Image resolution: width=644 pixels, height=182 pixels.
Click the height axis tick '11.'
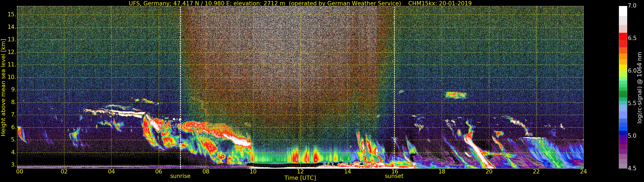(12, 65)
